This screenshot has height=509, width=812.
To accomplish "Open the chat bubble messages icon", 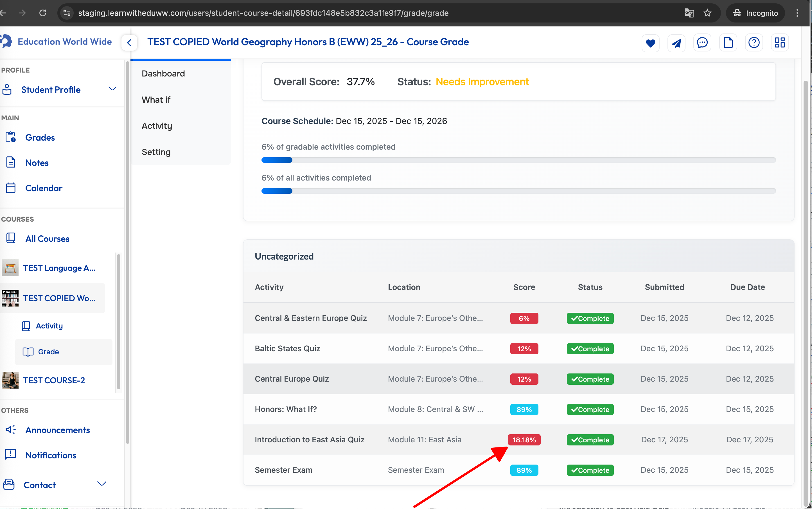I will (x=702, y=43).
